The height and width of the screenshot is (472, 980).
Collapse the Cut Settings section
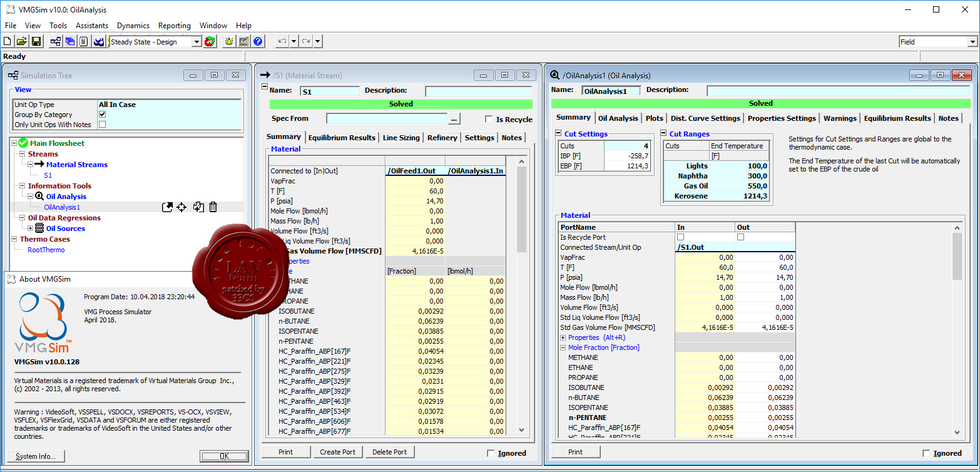tap(558, 134)
